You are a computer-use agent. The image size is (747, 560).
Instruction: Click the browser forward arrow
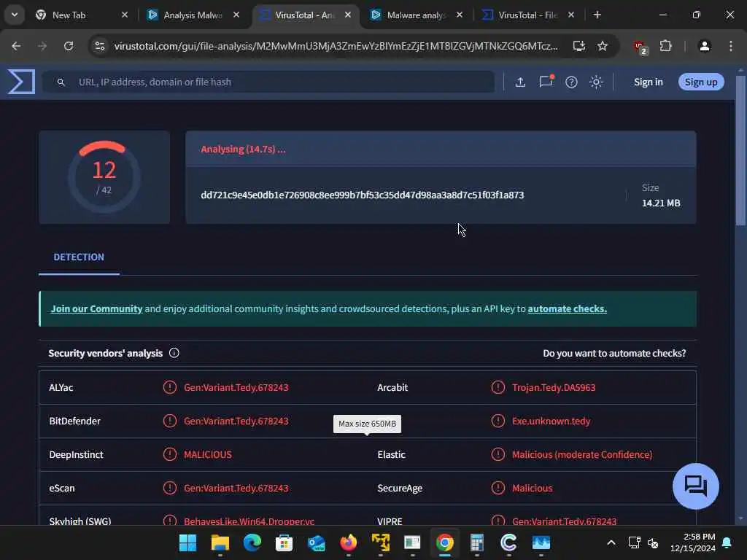[42, 46]
